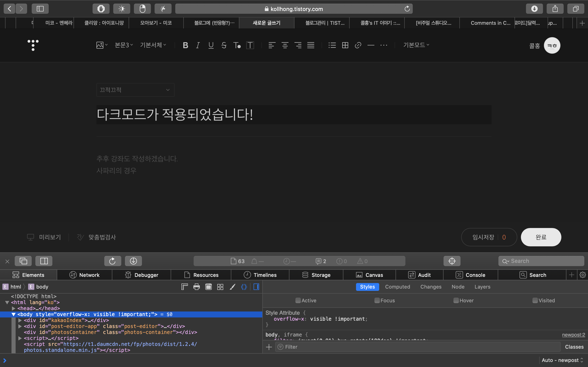This screenshot has width=588, height=367.
Task: Insert a link with the chain icon
Action: coord(358,45)
